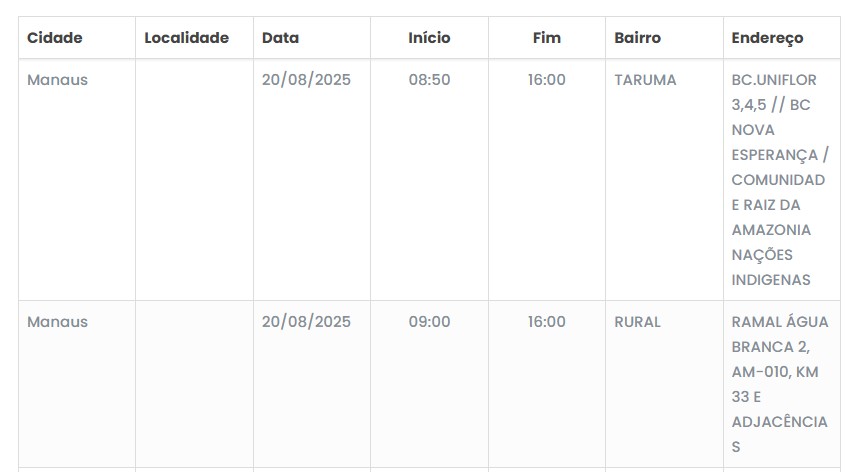Click the 20/08/2025 date in TARUMA row
Viewport: 847px width, 472px height.
coord(306,80)
